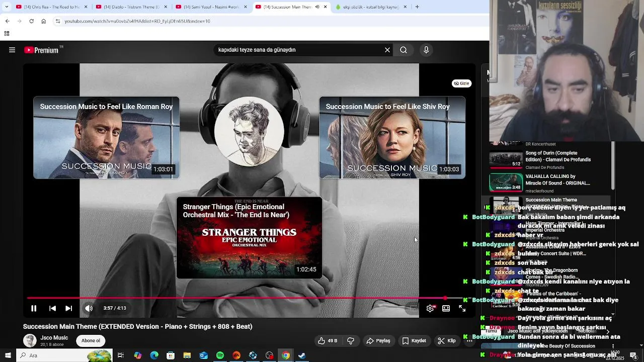Open the Roman Roy Succession music video
644x362 pixels.
(106, 138)
